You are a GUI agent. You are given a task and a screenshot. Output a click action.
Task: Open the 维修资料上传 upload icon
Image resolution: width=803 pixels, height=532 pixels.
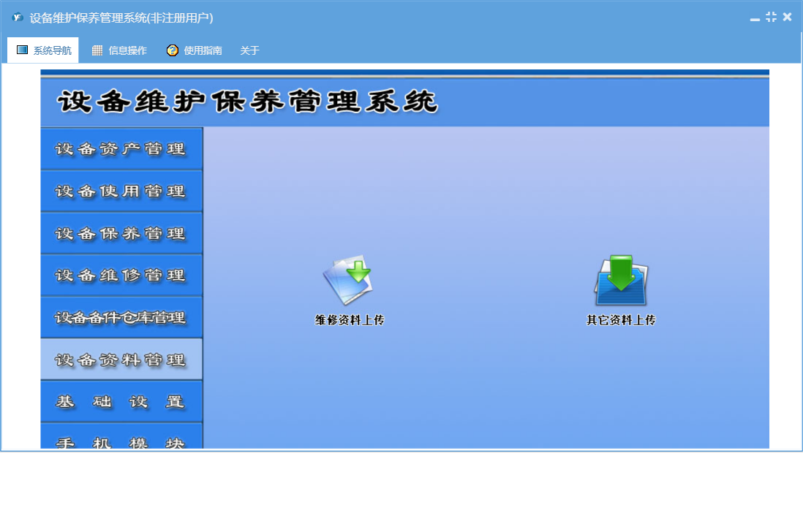[347, 279]
